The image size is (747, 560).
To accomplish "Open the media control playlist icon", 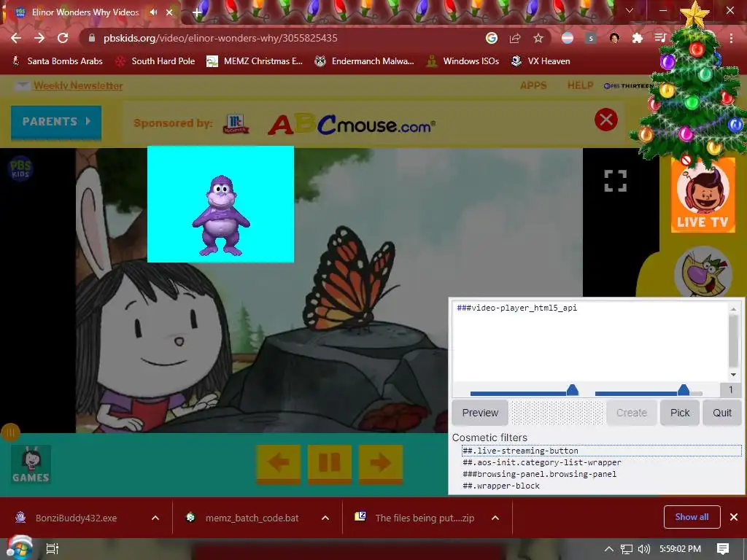I will pos(660,38).
